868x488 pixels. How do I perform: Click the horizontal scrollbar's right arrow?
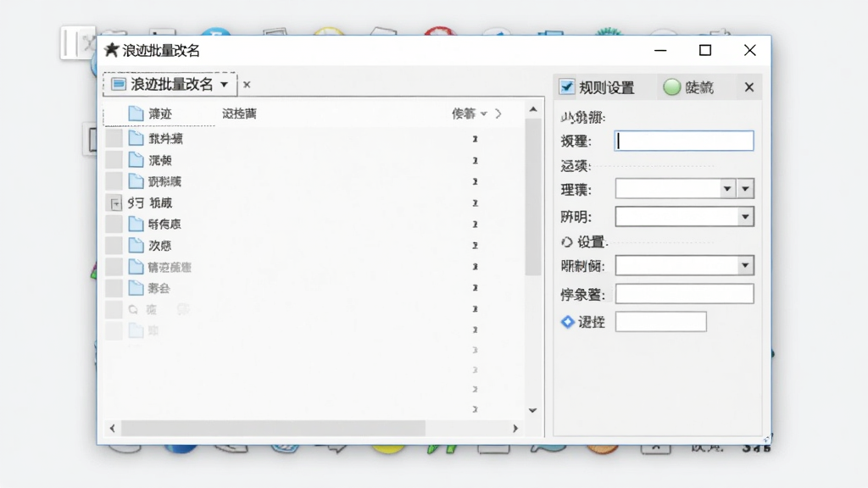pyautogui.click(x=515, y=428)
